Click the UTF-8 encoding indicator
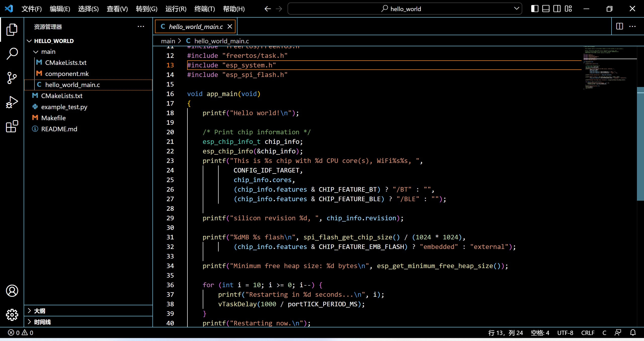The image size is (644, 341). tap(565, 333)
